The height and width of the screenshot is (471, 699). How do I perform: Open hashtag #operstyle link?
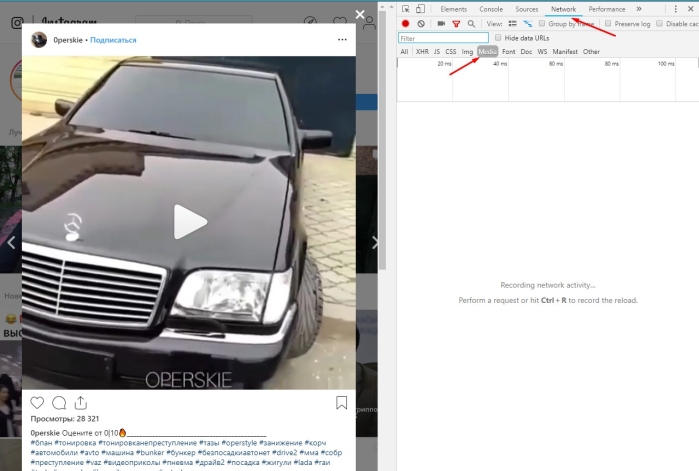click(x=239, y=443)
